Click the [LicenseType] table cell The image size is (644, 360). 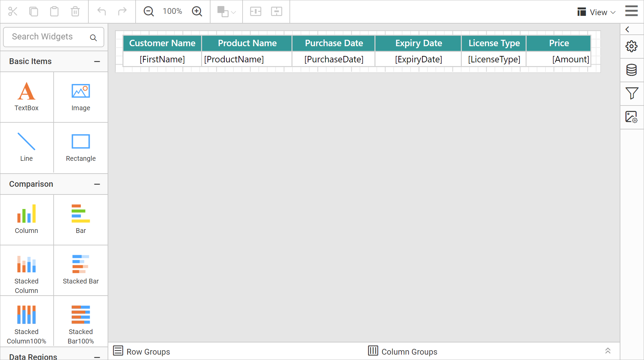[x=494, y=59]
